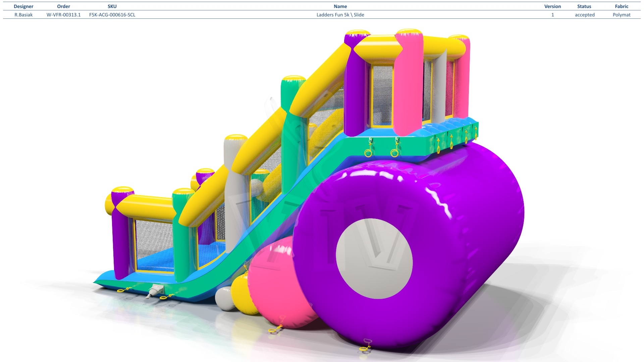Select order number W-VFR-00313.1
This screenshot has height=362, width=644.
[63, 15]
